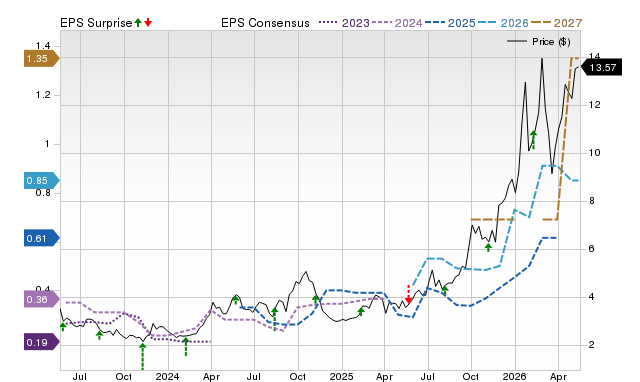Click the black 13.57 current price tag
This screenshot has width=640, height=382.
601,67
